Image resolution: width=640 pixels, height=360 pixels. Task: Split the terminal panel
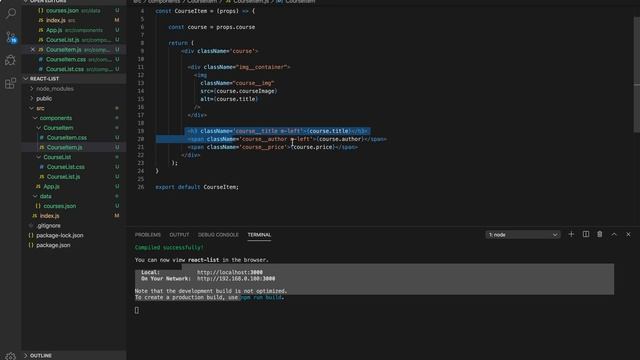click(586, 234)
